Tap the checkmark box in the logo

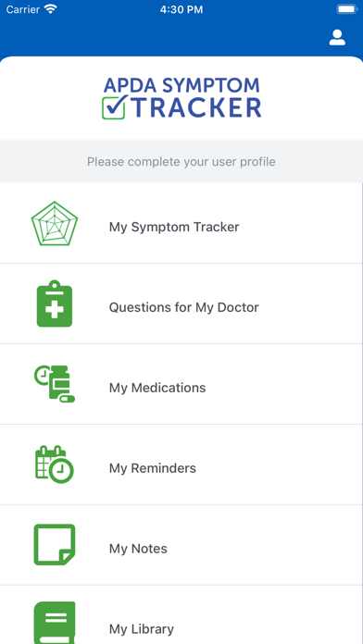(115, 106)
